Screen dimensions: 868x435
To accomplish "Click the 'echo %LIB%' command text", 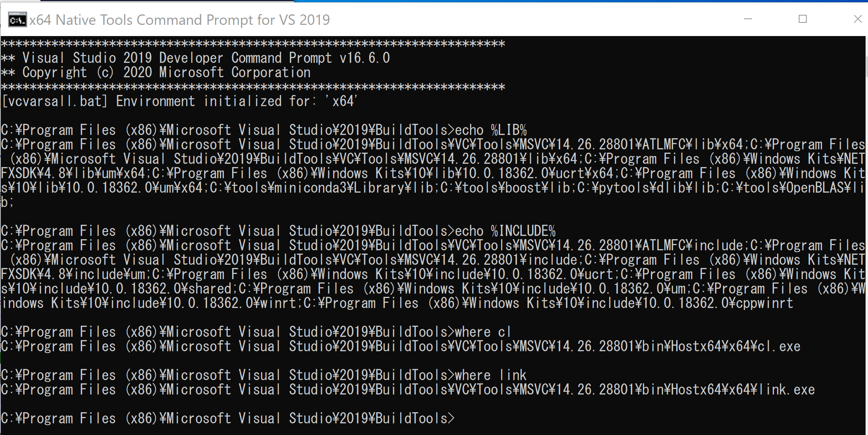I will tap(491, 130).
